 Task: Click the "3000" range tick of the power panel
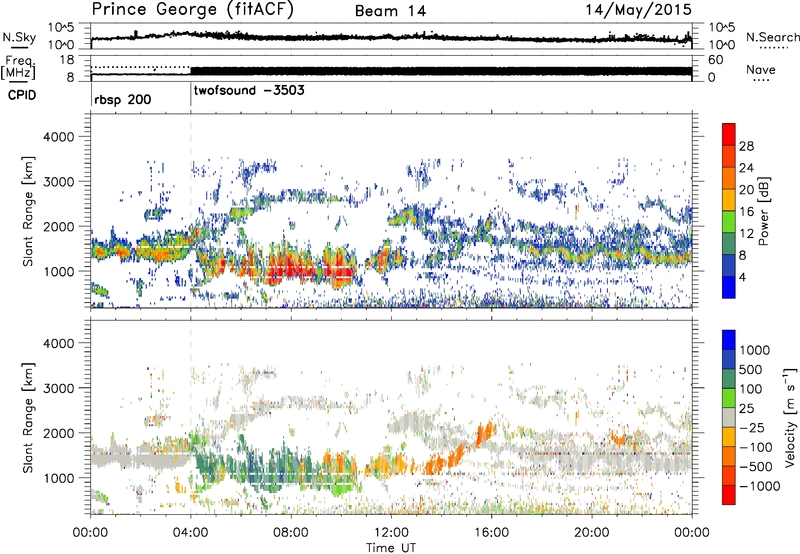pos(58,182)
